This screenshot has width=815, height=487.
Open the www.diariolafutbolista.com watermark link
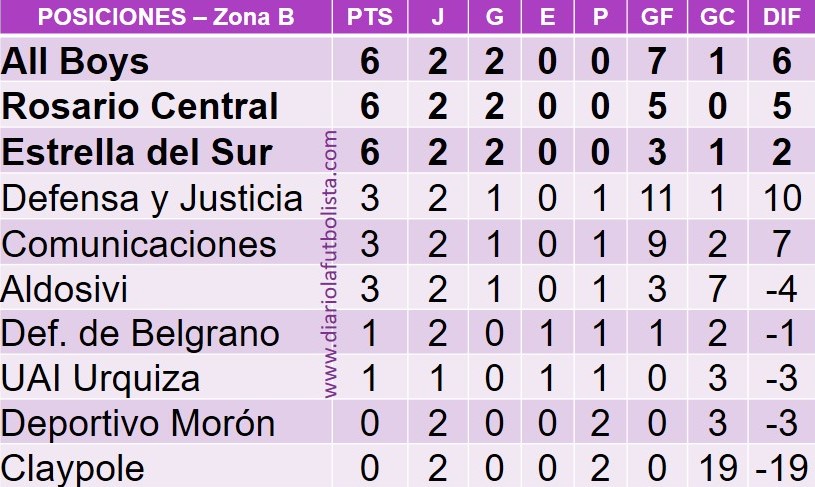pos(331,265)
